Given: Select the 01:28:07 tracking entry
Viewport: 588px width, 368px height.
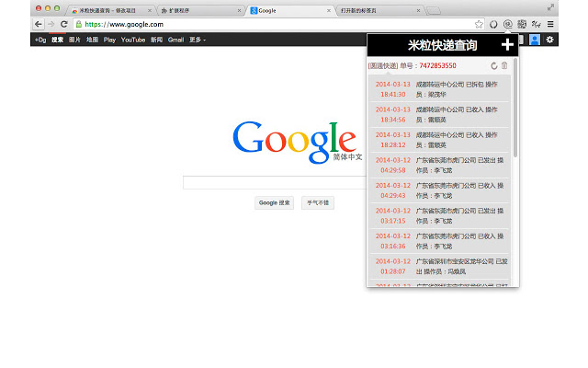Looking at the screenshot, I should 439,266.
